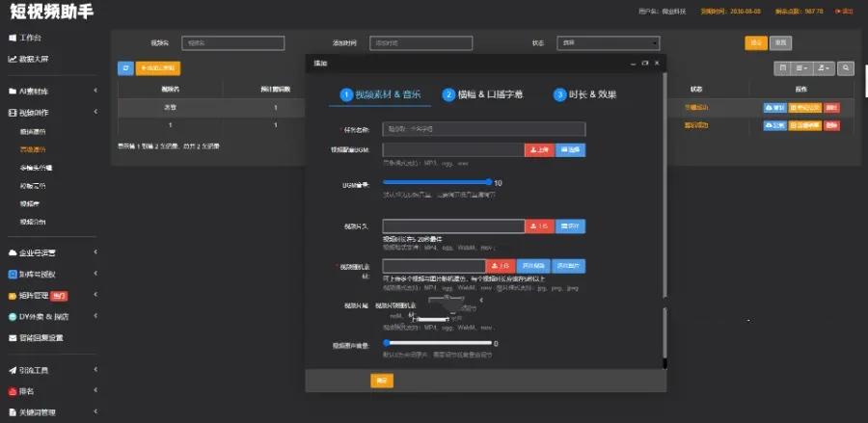Open the 工作台 sidebar icon
The image size is (868, 423).
(13, 39)
